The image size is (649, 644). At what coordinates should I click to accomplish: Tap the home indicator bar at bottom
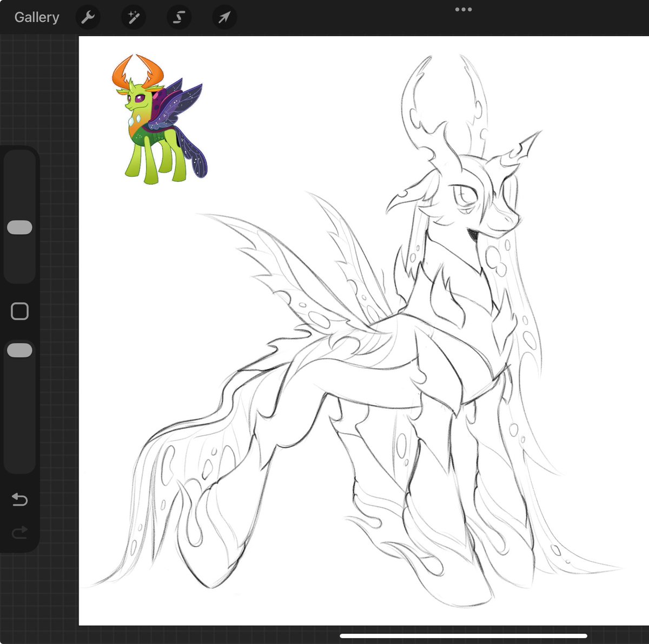pyautogui.click(x=463, y=636)
